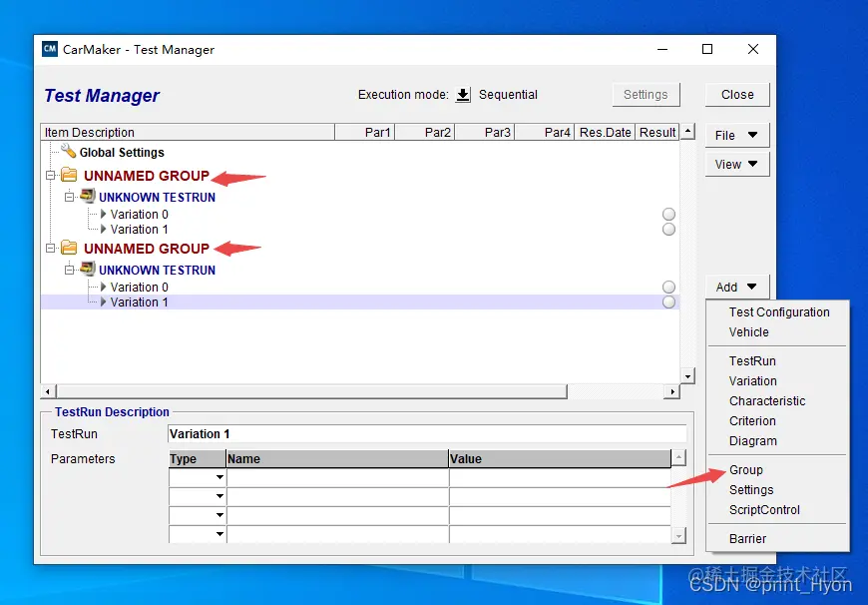The image size is (868, 605).
Task: Choose Group from Add menu
Action: coord(745,470)
